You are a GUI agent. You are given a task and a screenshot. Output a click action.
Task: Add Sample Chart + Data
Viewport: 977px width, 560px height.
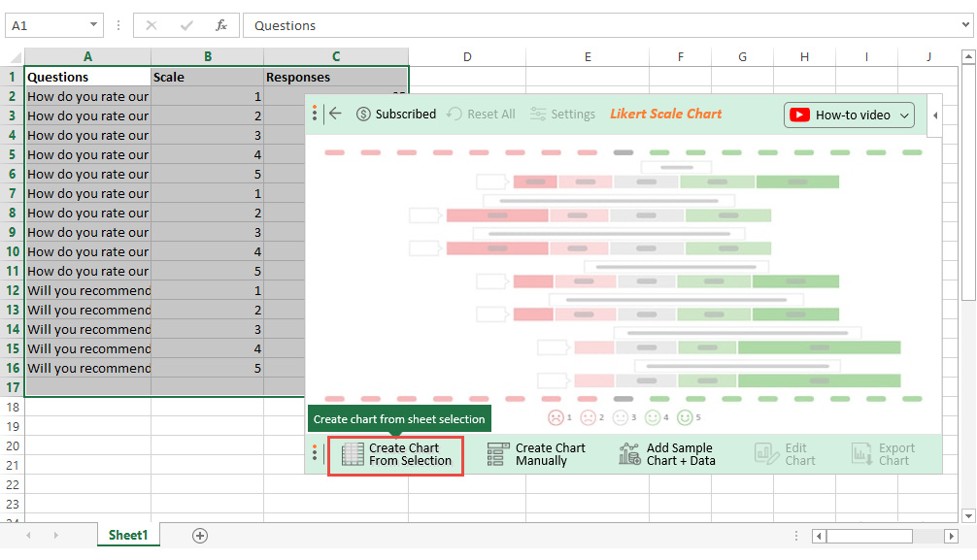[x=666, y=455]
